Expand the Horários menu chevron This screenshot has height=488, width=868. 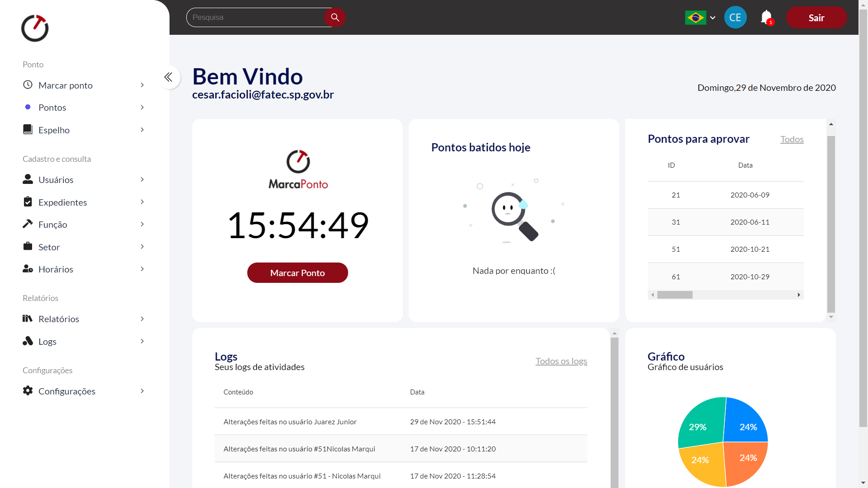tap(142, 269)
